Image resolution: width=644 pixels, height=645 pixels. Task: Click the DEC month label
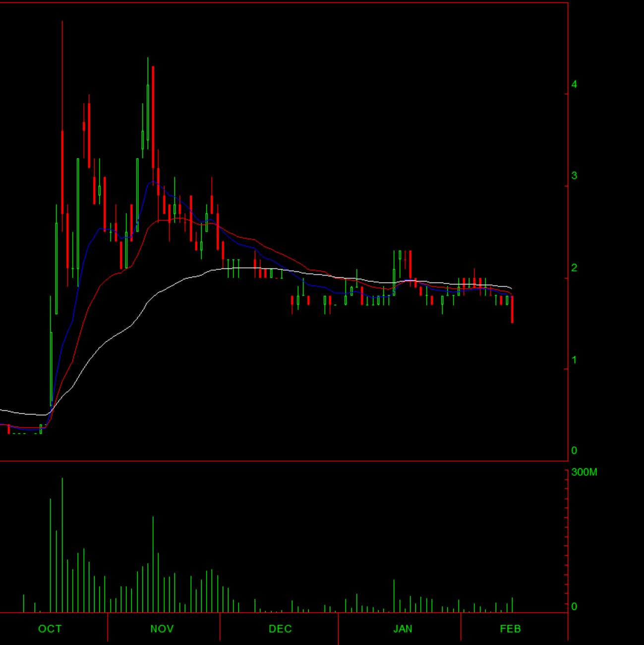point(280,629)
